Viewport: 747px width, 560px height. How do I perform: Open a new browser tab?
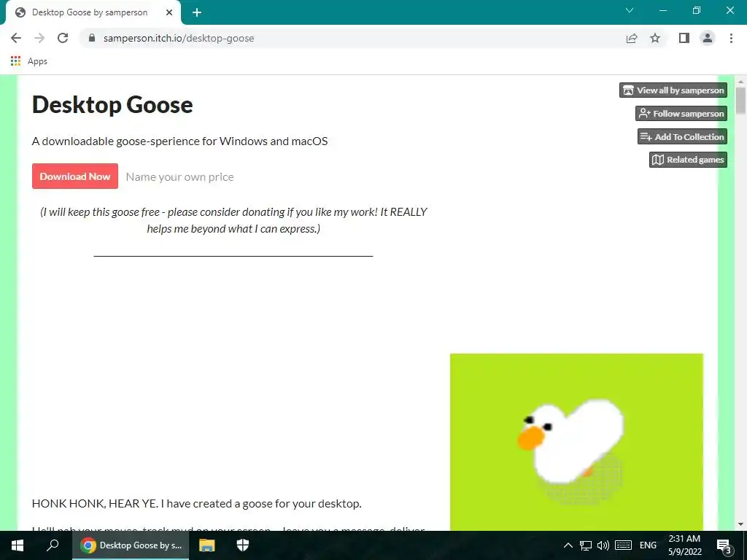click(197, 12)
